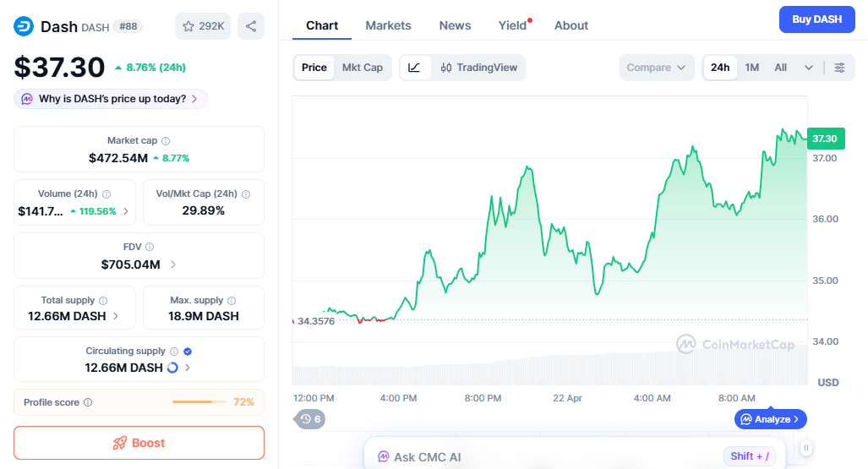
Task: Click the verified badge next to Circulating supply
Action: (x=188, y=352)
